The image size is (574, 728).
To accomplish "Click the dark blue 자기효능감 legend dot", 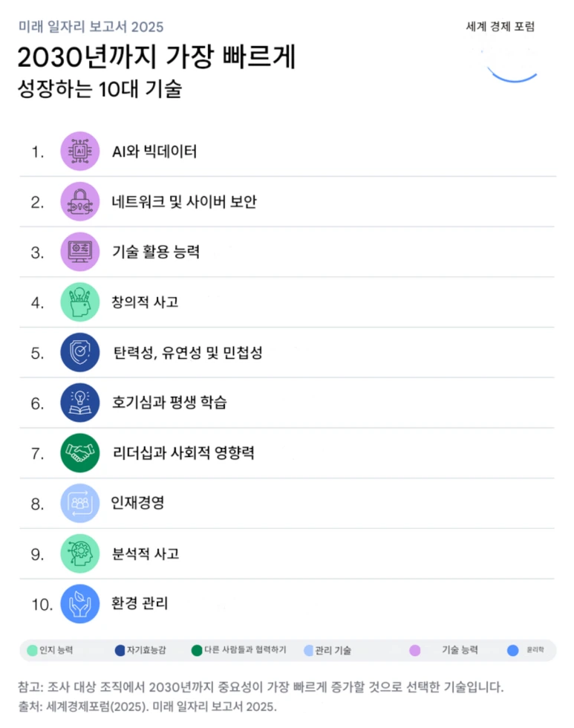I will tap(120, 650).
